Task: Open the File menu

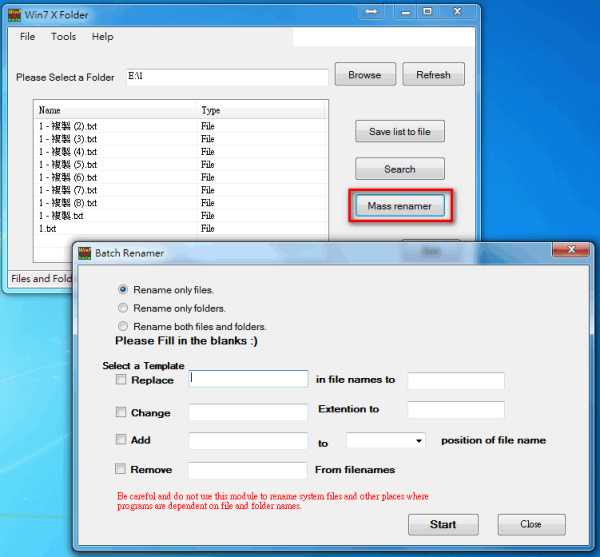Action: point(27,37)
